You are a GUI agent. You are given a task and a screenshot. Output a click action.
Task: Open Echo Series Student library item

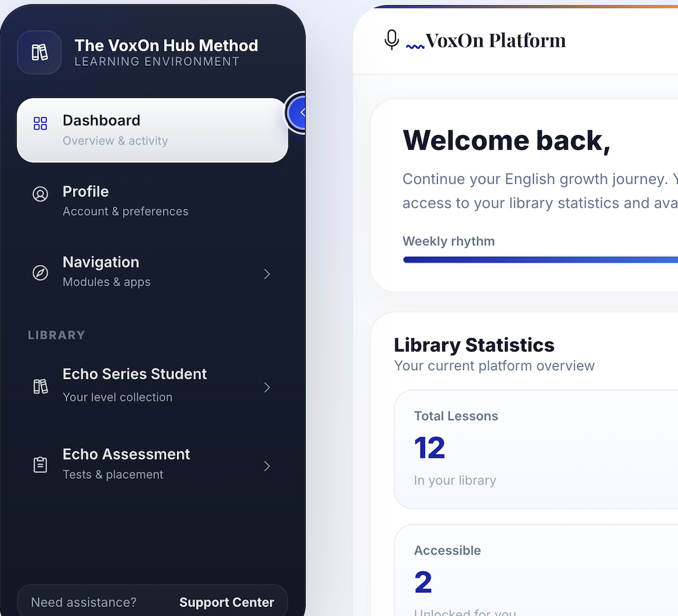[x=153, y=385]
